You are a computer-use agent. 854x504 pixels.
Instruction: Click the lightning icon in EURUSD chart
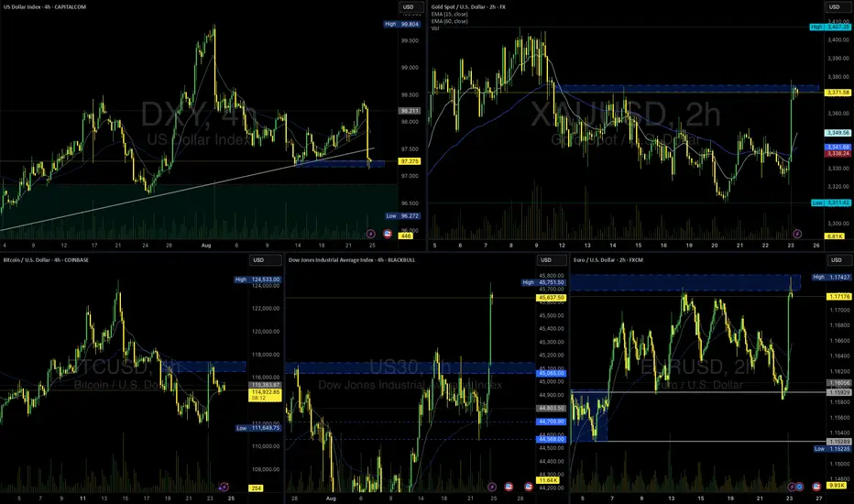792,487
